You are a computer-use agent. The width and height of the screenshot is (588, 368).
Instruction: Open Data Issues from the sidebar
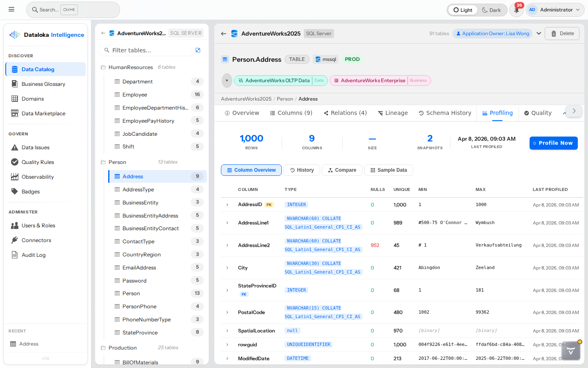36,148
